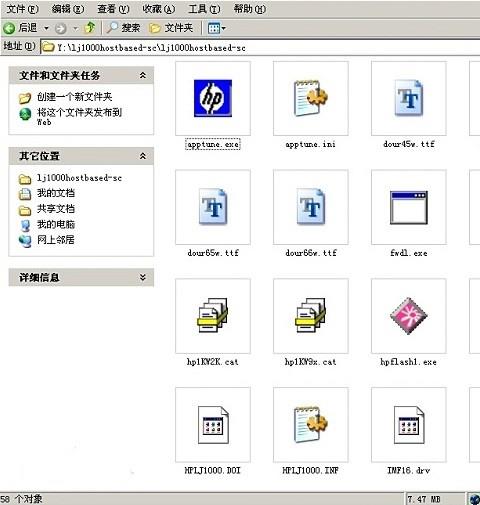Click the fwdl.exe file name label
Viewport: 480px width, 505px height.
point(409,253)
